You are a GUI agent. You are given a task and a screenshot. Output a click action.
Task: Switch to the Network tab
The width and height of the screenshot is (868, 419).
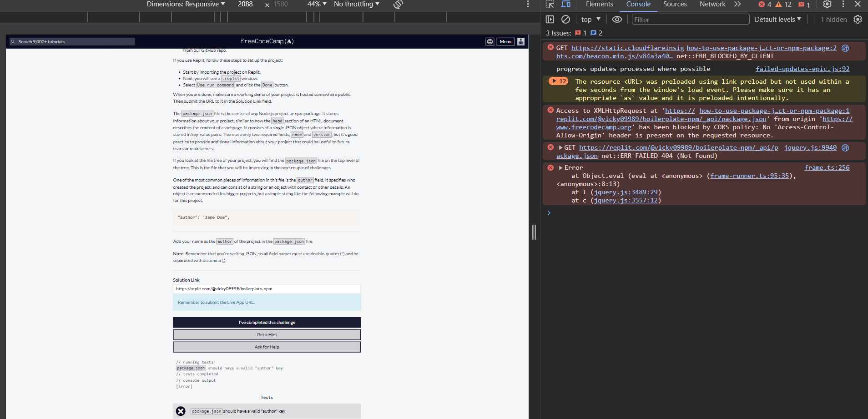pos(712,4)
